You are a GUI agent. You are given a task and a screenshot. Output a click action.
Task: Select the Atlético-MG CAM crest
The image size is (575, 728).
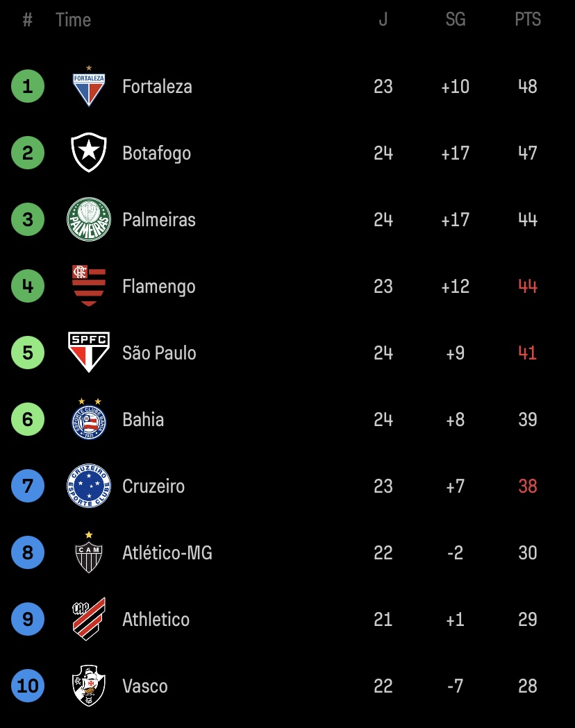tap(89, 552)
